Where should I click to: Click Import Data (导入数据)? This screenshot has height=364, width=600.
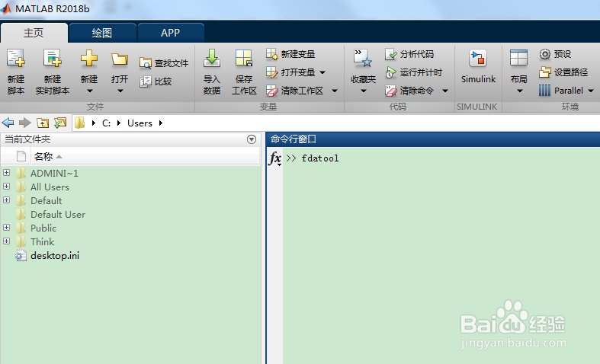[x=212, y=71]
